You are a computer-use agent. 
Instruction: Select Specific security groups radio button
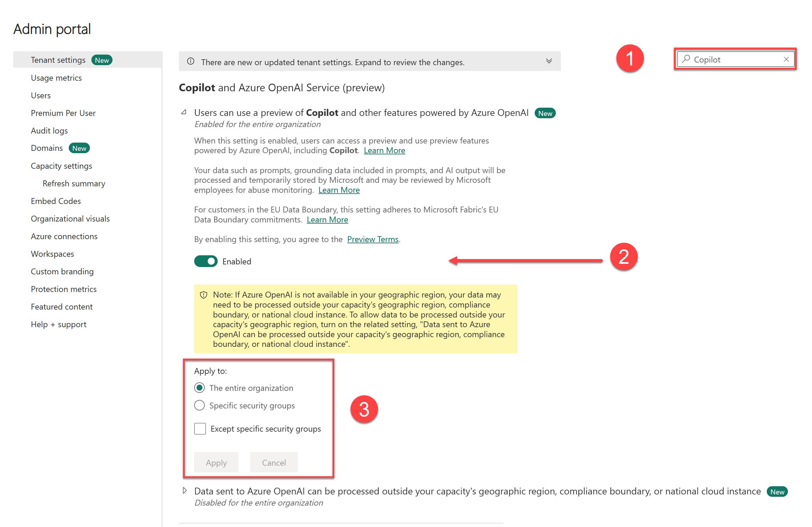(200, 405)
